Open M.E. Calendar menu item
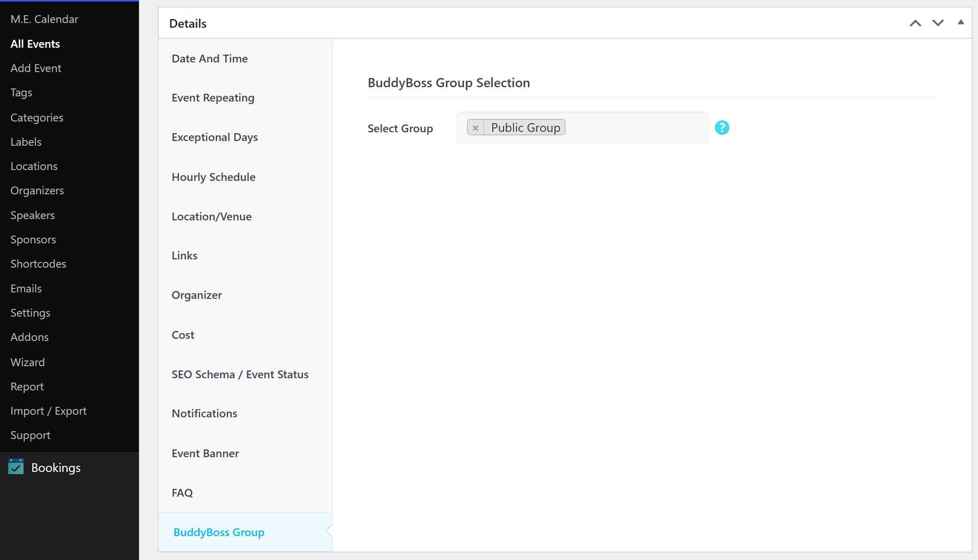This screenshot has height=560, width=978. click(x=44, y=19)
